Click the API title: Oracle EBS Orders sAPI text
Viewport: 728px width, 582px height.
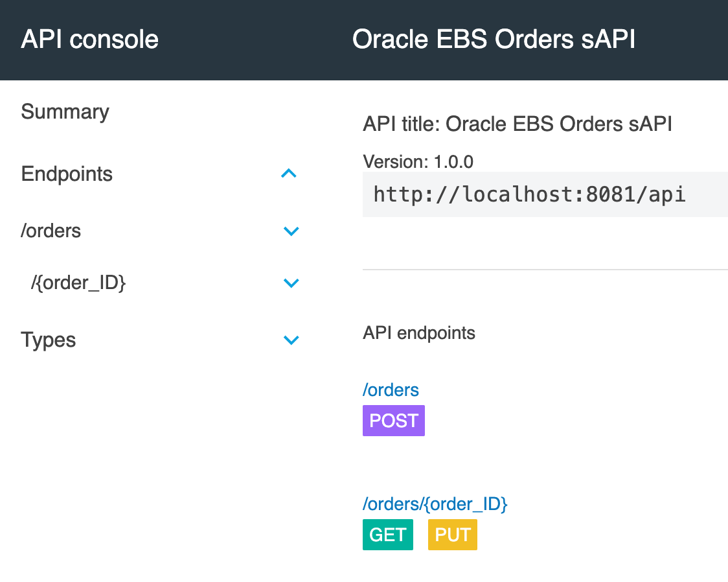(x=518, y=124)
